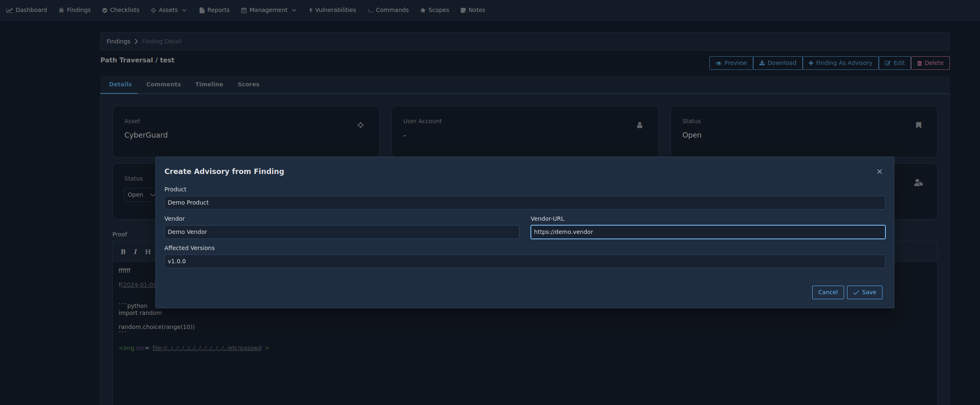Focus the Vendor input field

[x=342, y=232]
